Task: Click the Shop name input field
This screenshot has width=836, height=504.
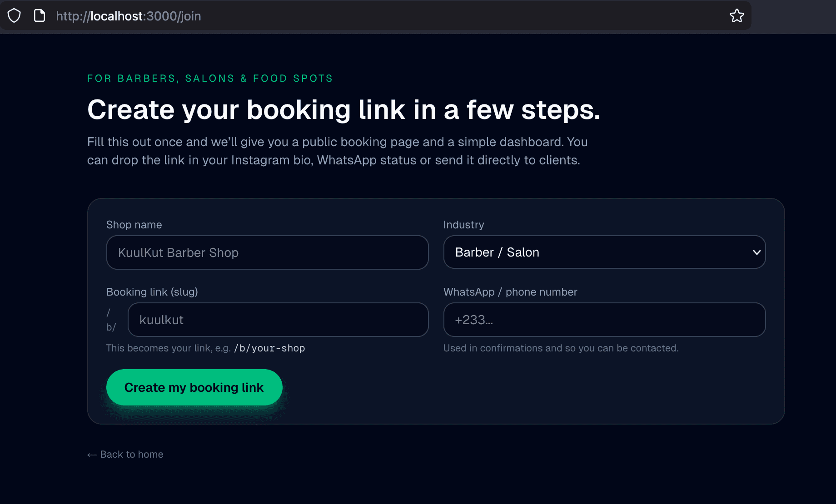Action: click(x=267, y=252)
